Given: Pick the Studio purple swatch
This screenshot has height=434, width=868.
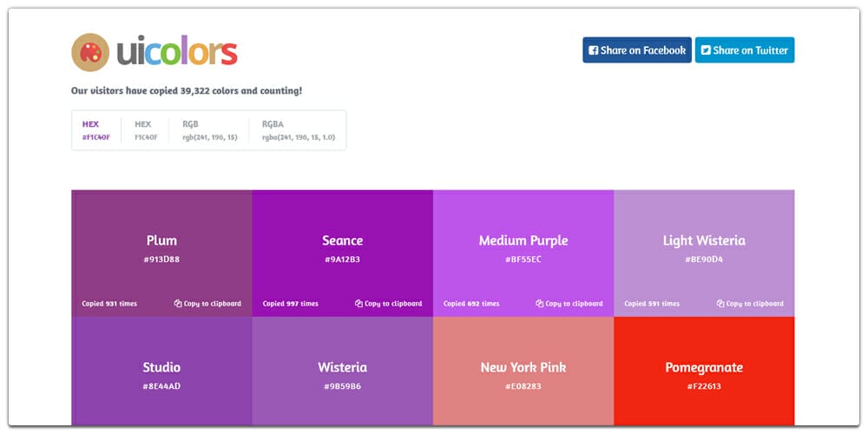Looking at the screenshot, I should tap(161, 372).
